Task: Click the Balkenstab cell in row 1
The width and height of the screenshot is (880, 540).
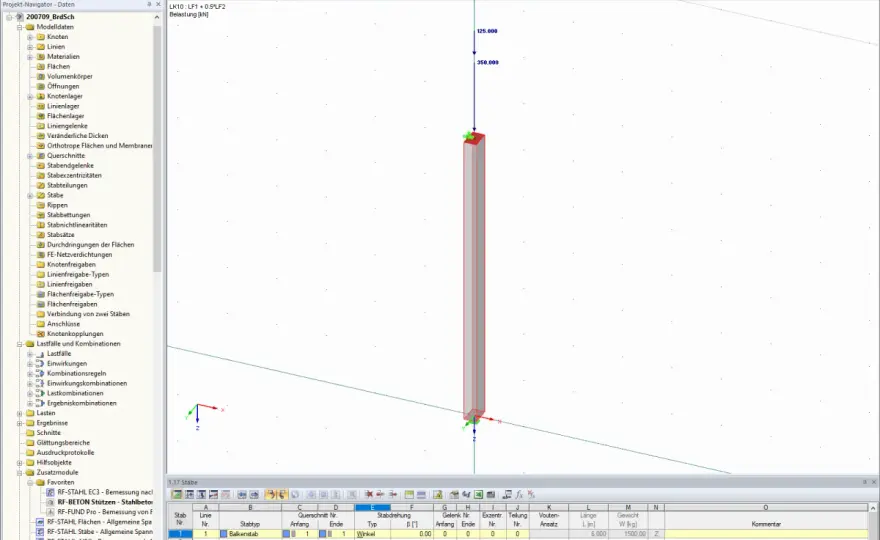Action: (250, 534)
